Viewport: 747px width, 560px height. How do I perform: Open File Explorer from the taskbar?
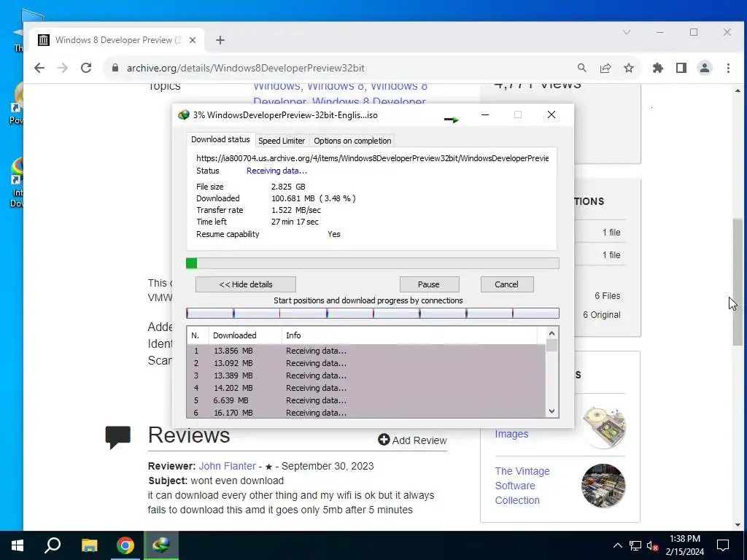(89, 545)
